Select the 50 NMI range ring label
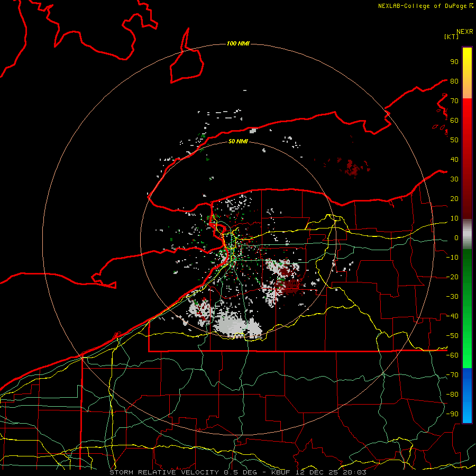The height and width of the screenshot is (476, 476). 238,141
